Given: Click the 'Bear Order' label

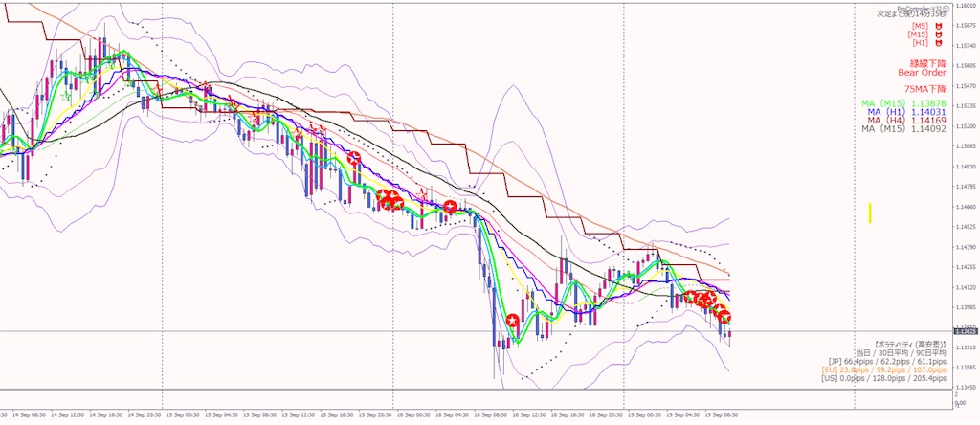Looking at the screenshot, I should (x=922, y=73).
